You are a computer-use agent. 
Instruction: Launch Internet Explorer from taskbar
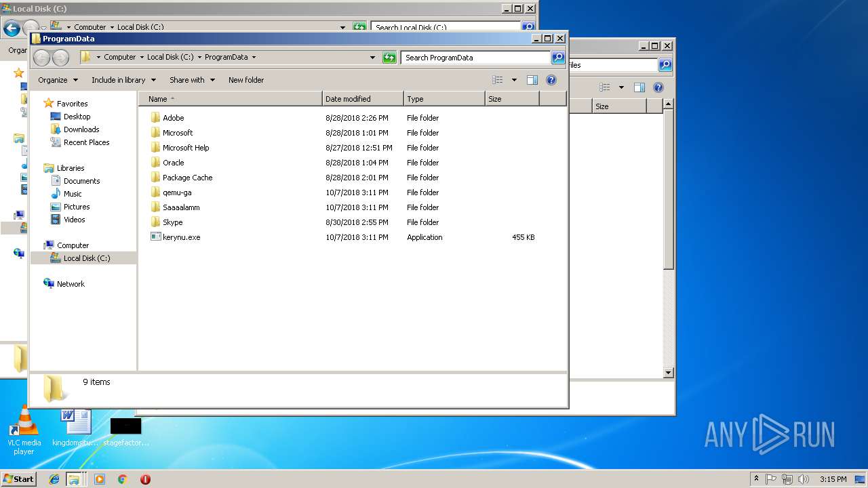(54, 479)
